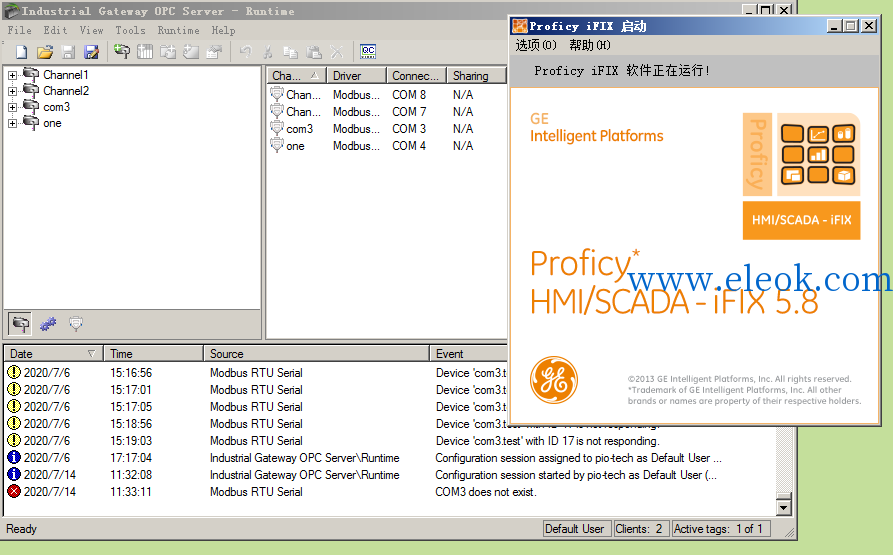
Task: Click the Undo toolbar icon
Action: pyautogui.click(x=245, y=52)
